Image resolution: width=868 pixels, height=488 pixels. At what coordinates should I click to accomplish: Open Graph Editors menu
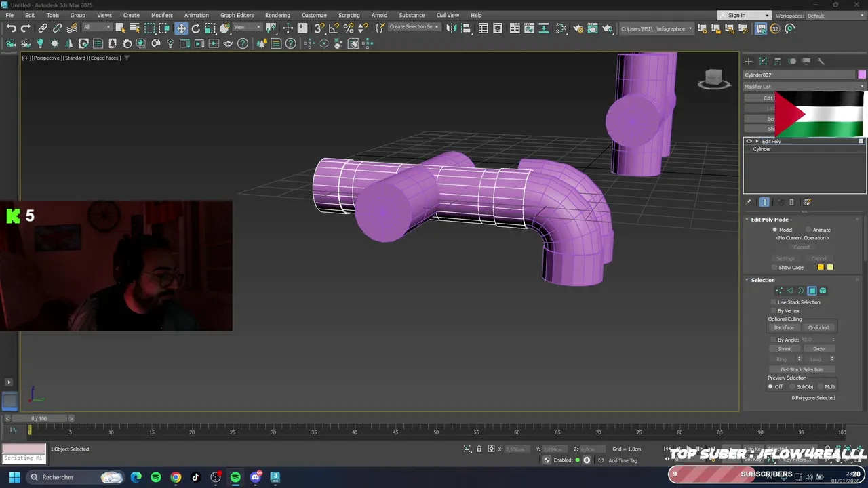tap(237, 15)
